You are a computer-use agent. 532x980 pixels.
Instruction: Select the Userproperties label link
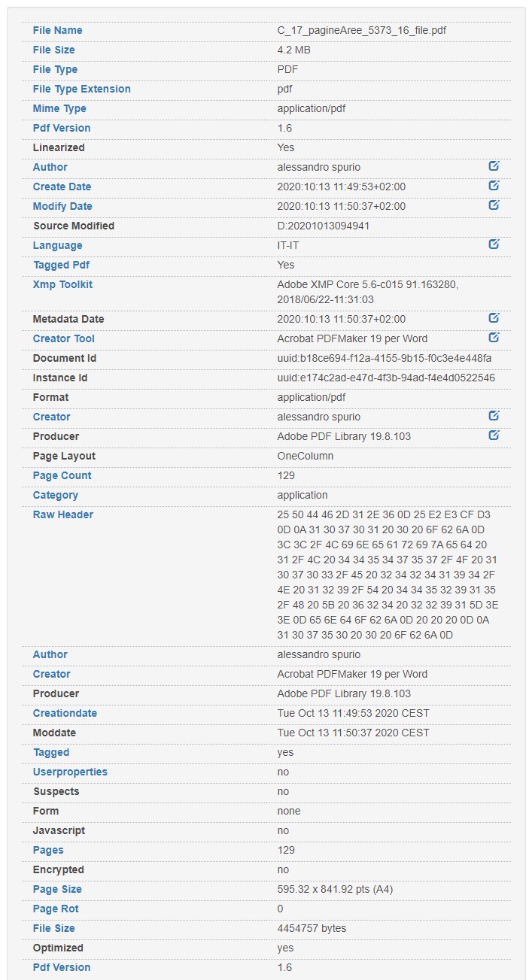pyautogui.click(x=70, y=772)
